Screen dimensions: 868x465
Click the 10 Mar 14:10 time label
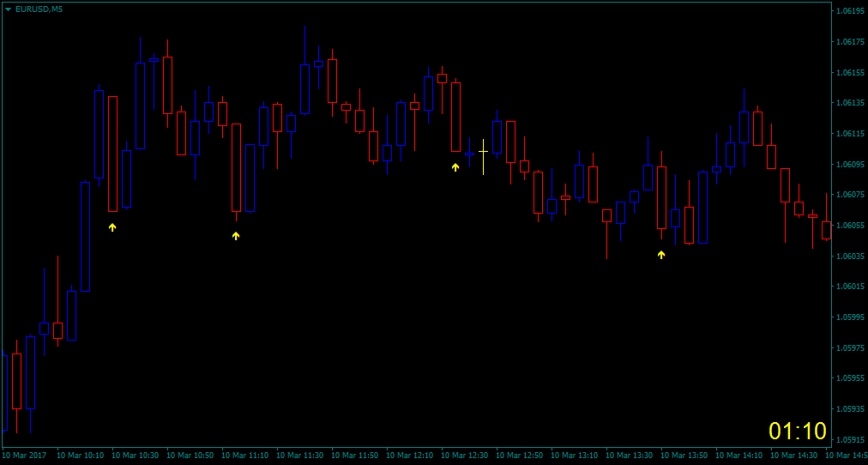pos(739,456)
